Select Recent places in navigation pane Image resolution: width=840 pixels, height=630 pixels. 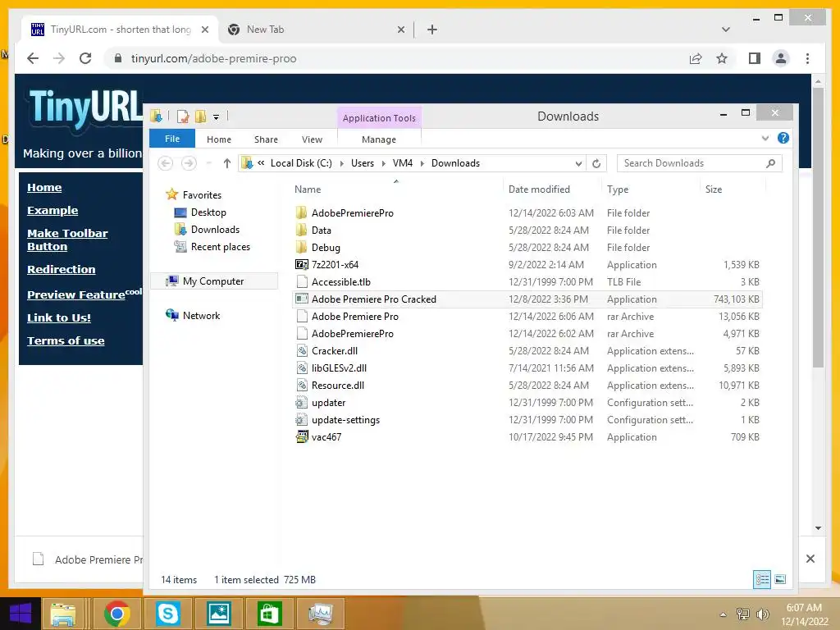(220, 246)
